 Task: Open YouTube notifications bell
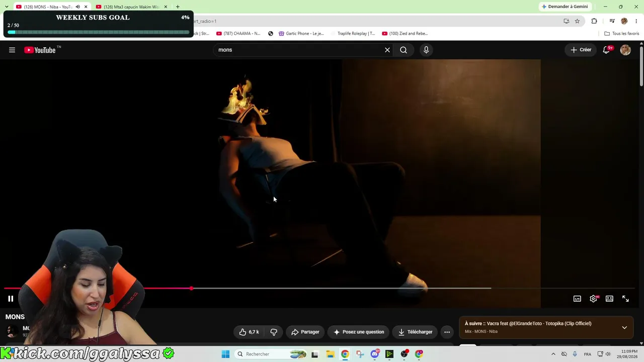607,50
